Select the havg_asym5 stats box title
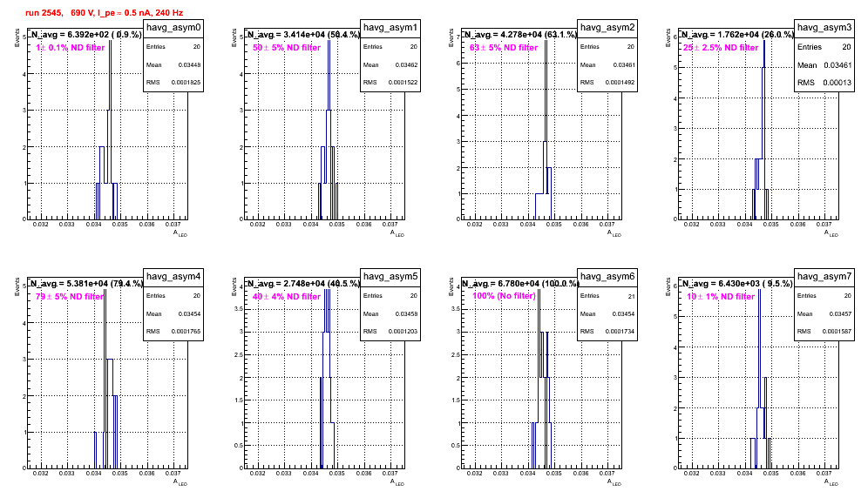This screenshot has width=868, height=498. pyautogui.click(x=390, y=277)
